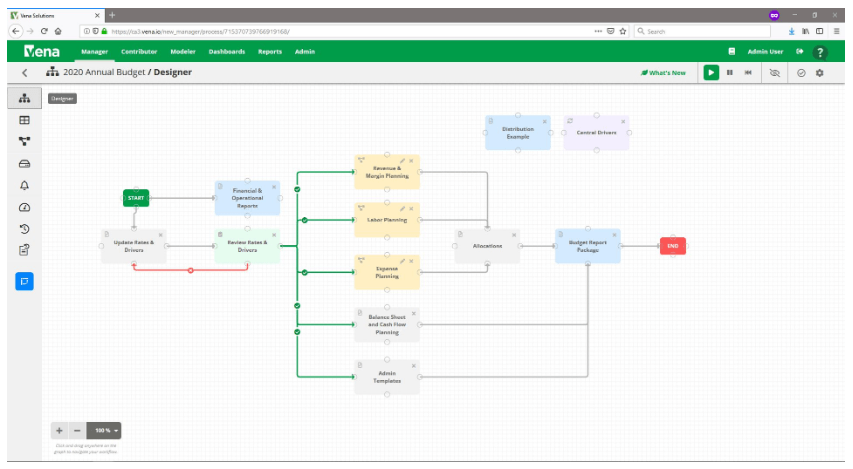
Task: Remove the Budget Report Package node
Action: click(614, 234)
